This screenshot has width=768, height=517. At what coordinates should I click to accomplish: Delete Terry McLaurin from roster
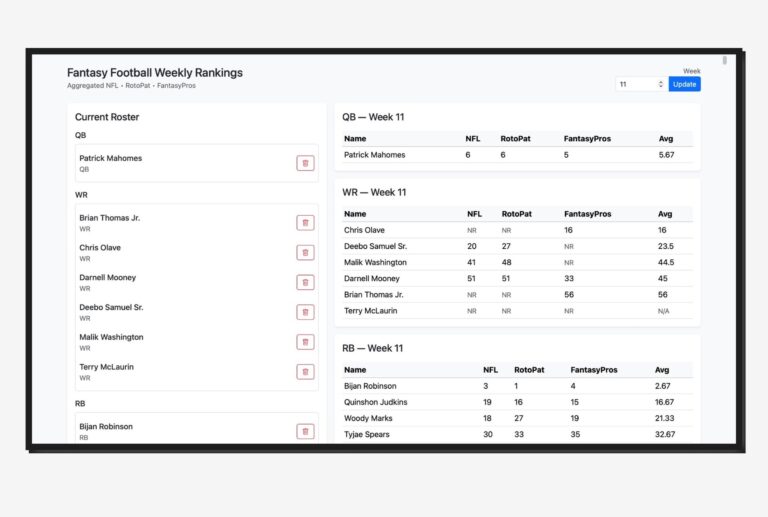tap(305, 372)
